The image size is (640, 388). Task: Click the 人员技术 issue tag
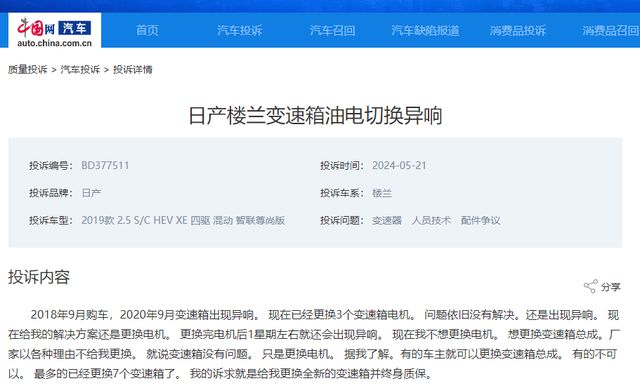point(431,220)
